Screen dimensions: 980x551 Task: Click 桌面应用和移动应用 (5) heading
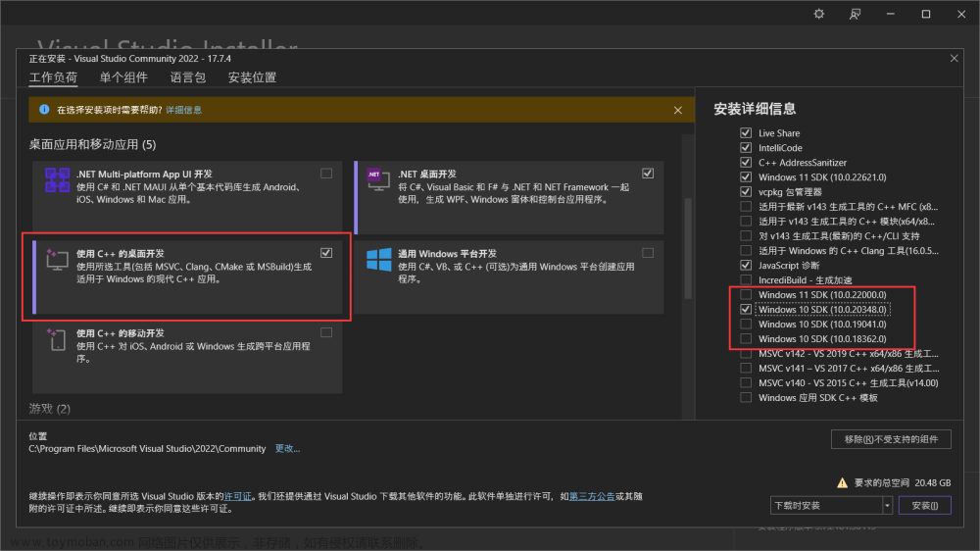92,144
